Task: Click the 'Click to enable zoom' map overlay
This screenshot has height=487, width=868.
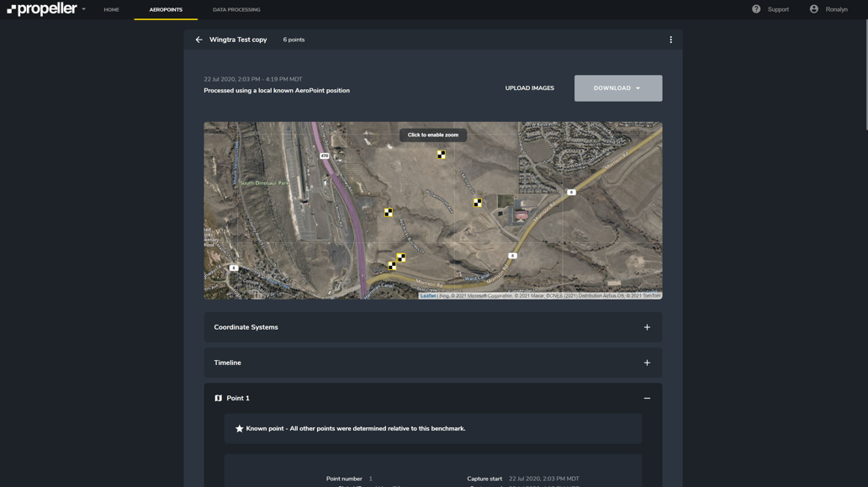Action: click(x=432, y=135)
